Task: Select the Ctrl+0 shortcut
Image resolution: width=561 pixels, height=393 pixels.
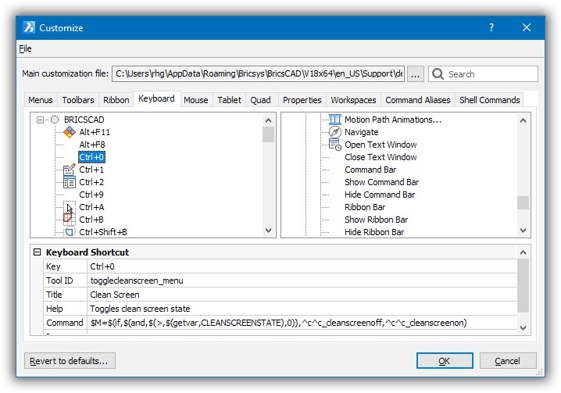Action: 92,157
